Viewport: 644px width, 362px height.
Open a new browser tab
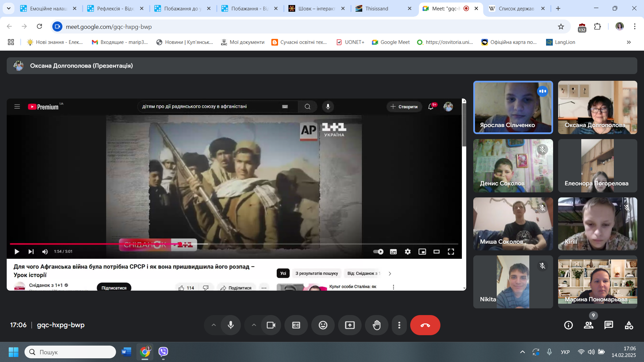pos(558,8)
